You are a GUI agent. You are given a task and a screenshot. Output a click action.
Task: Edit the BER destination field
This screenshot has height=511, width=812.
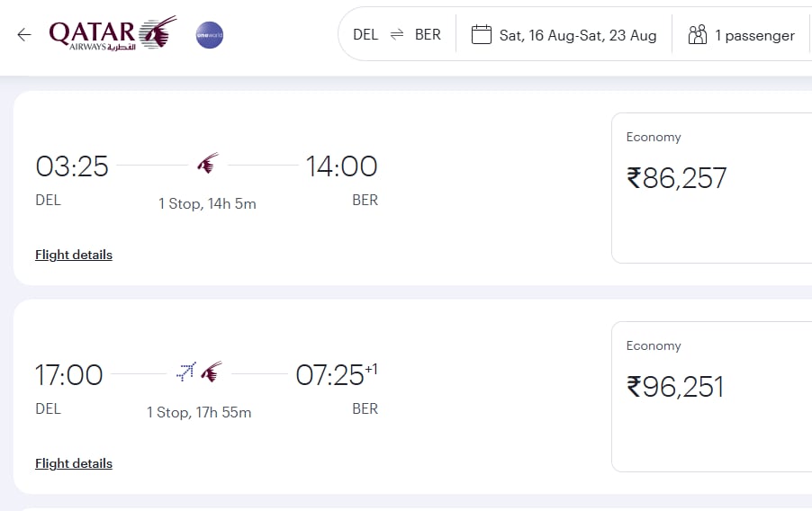click(x=428, y=35)
